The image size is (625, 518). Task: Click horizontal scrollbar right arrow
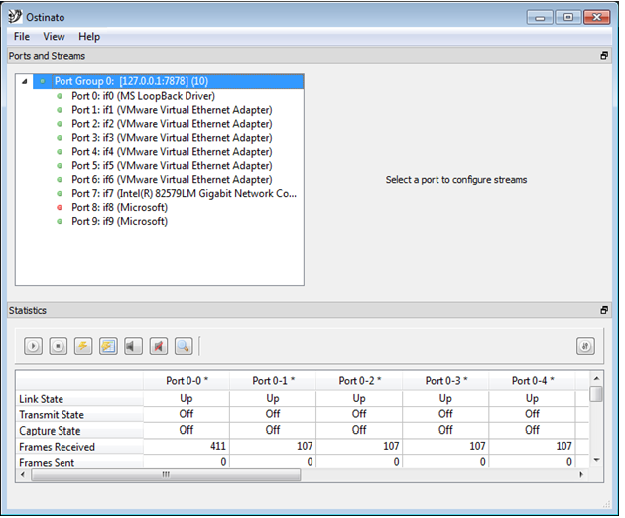click(x=581, y=475)
